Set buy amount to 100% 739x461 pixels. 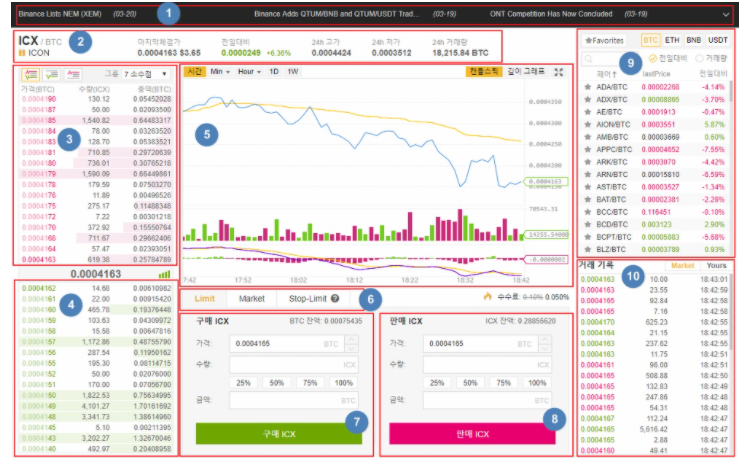coord(344,383)
